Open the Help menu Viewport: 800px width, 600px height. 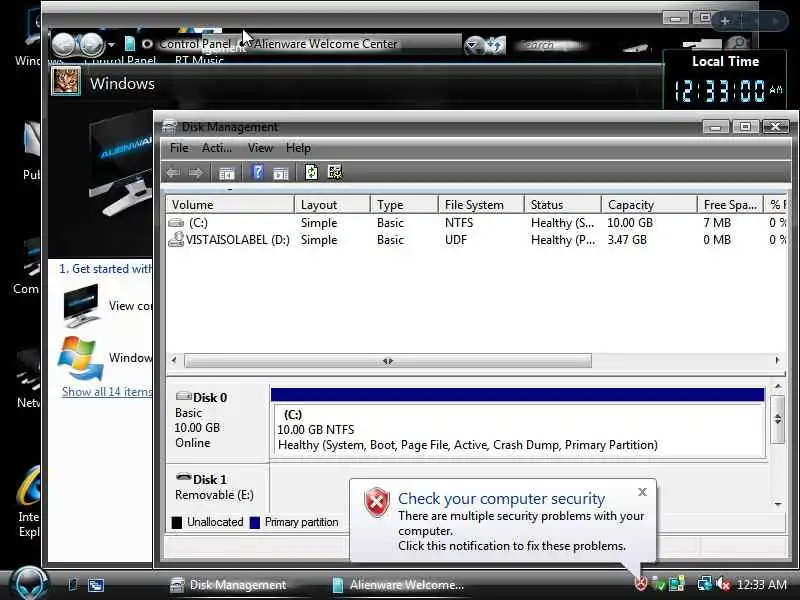click(x=298, y=148)
